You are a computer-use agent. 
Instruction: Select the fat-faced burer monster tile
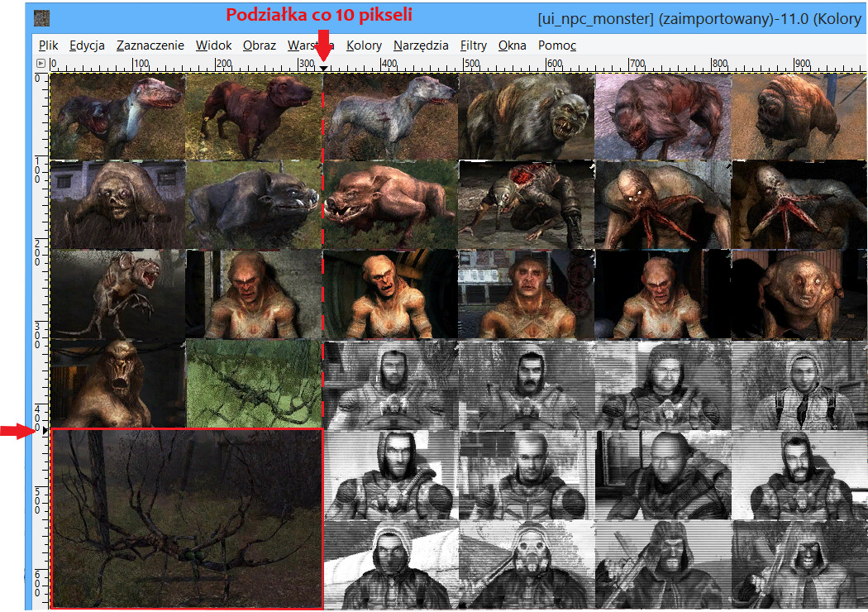pyautogui.click(x=799, y=294)
